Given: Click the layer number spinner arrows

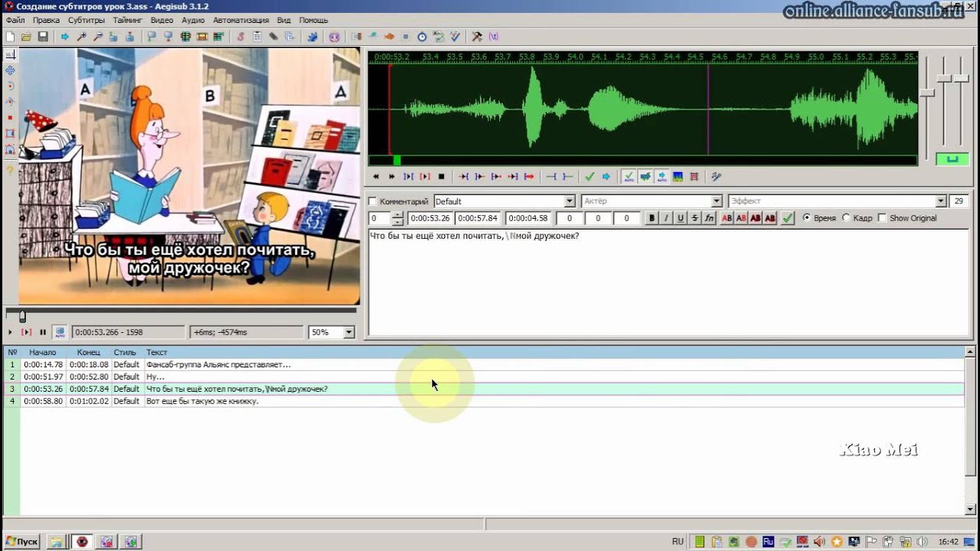Looking at the screenshot, I should point(397,218).
